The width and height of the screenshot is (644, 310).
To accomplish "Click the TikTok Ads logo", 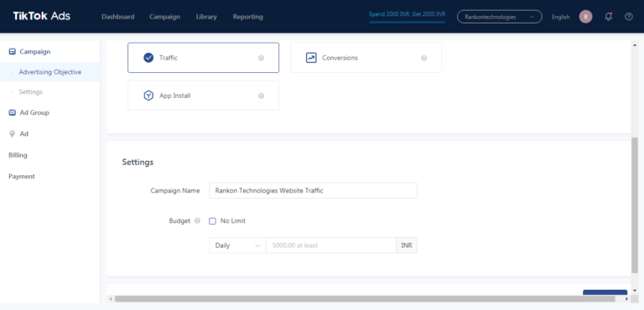I will [x=42, y=17].
